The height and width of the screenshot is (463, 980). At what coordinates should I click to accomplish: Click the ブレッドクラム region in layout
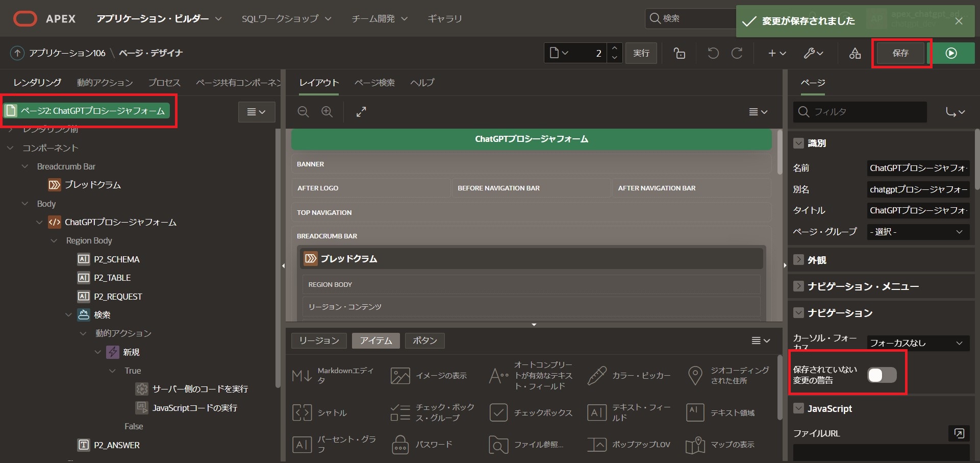tap(531, 259)
